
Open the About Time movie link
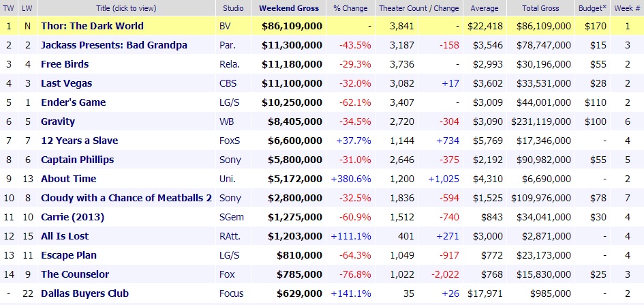pyautogui.click(x=68, y=179)
